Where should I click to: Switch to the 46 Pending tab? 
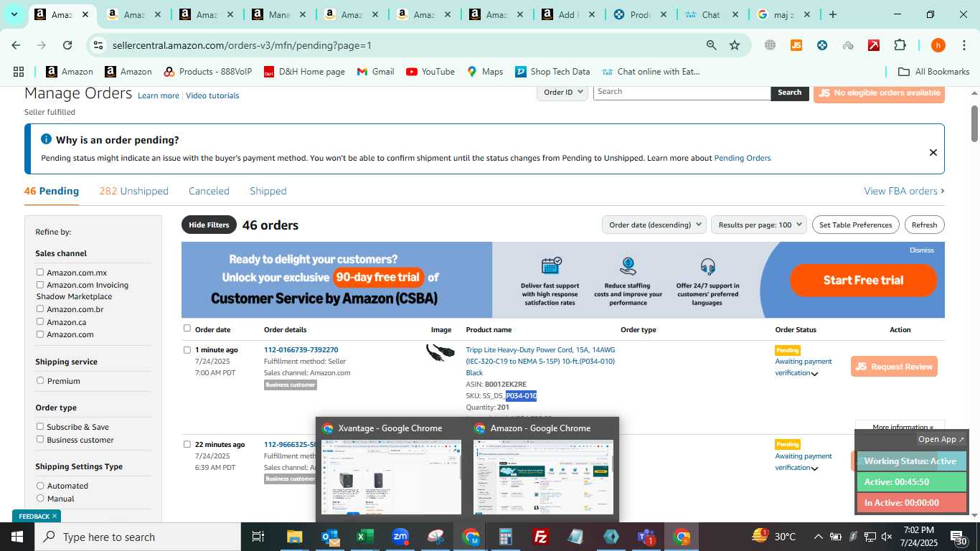point(52,191)
